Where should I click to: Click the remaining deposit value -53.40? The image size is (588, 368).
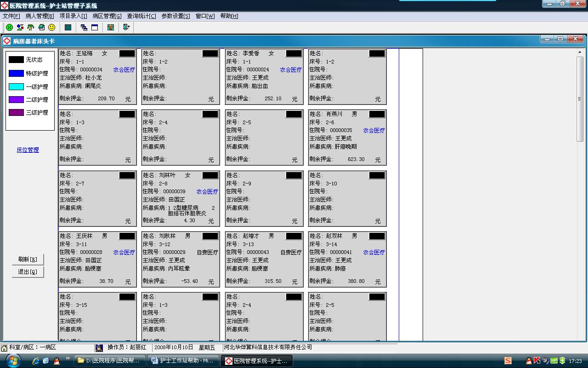pyautogui.click(x=189, y=281)
